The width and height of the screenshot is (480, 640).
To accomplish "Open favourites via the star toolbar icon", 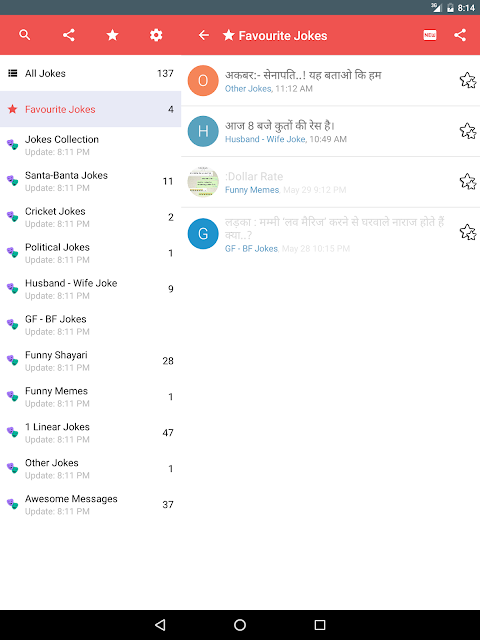I will pyautogui.click(x=112, y=35).
